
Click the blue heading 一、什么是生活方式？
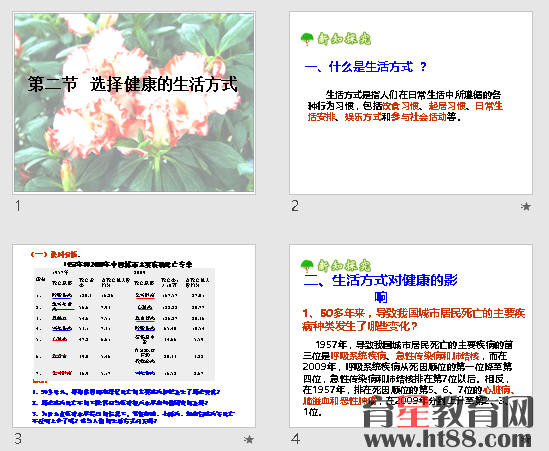pos(366,67)
